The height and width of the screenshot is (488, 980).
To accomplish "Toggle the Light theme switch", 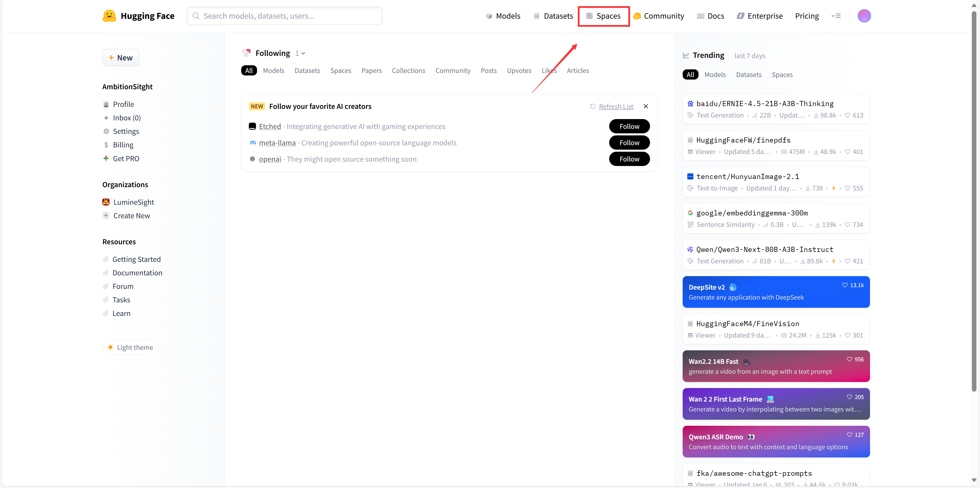I will [130, 347].
